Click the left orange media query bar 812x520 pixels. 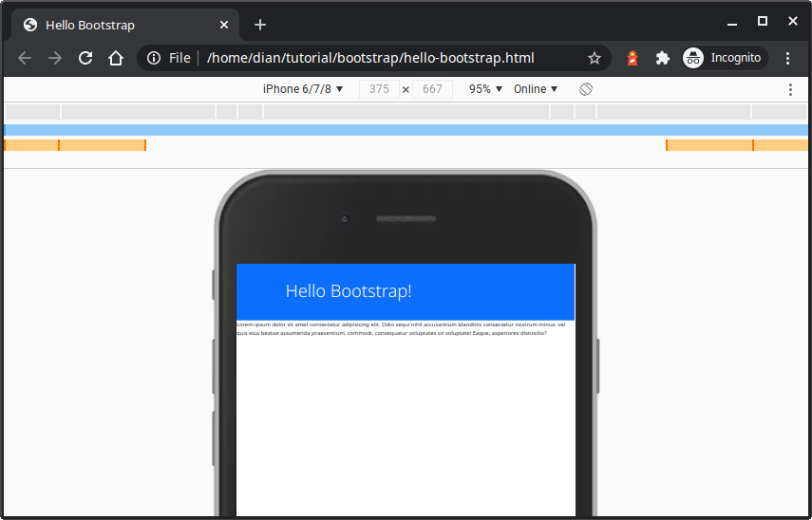[75, 145]
